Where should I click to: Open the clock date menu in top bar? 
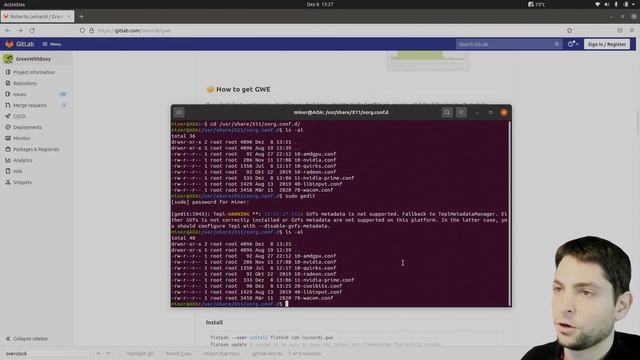tap(320, 4)
